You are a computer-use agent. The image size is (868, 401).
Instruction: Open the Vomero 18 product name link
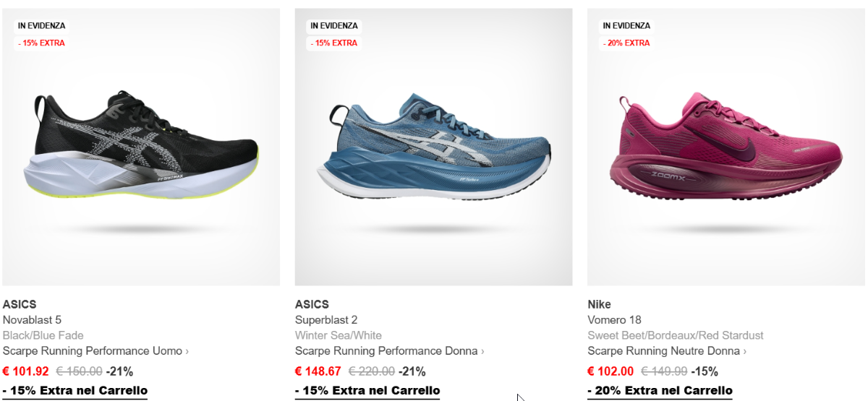click(x=615, y=320)
